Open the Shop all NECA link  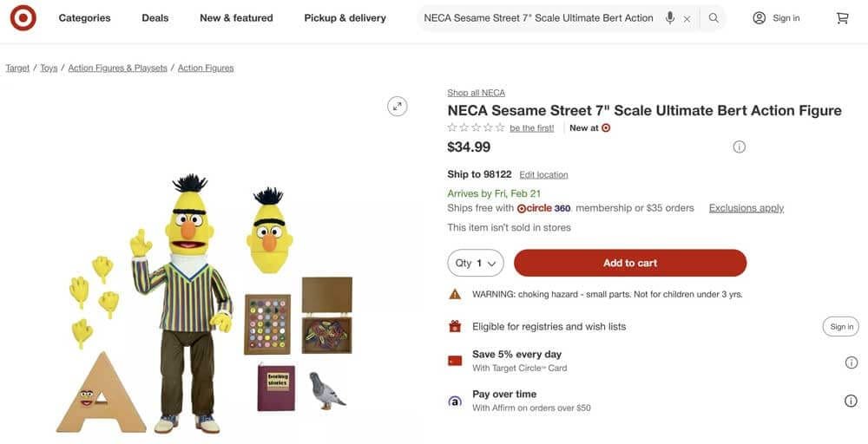point(476,93)
